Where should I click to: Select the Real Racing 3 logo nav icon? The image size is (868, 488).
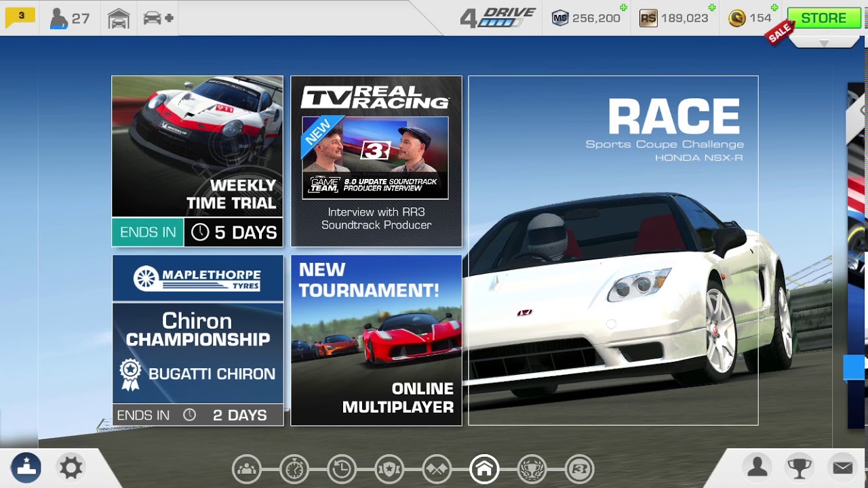click(x=579, y=468)
